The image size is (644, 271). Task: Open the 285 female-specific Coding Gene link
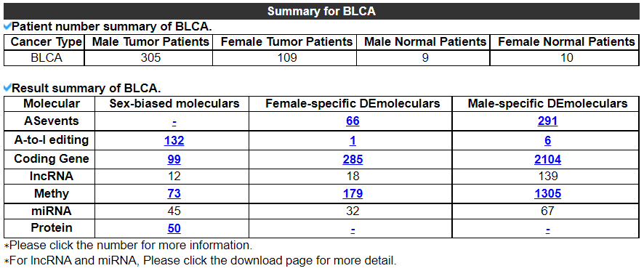353,160
